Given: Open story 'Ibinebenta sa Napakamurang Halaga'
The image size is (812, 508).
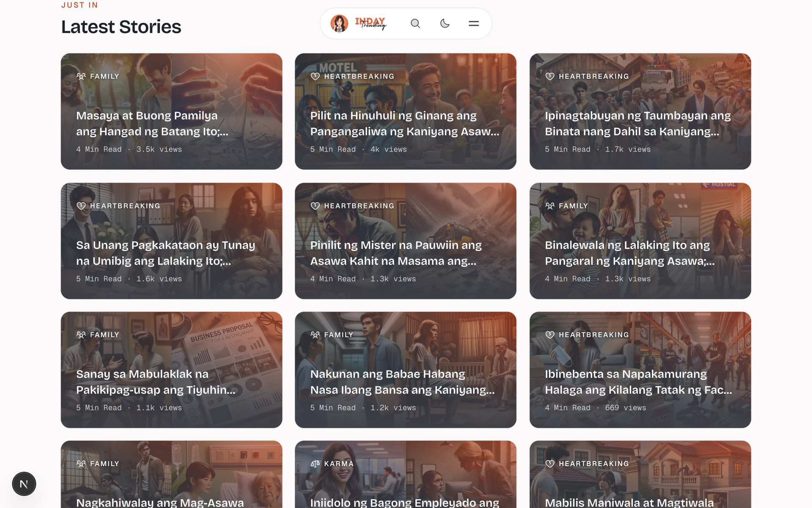Looking at the screenshot, I should click(x=638, y=382).
